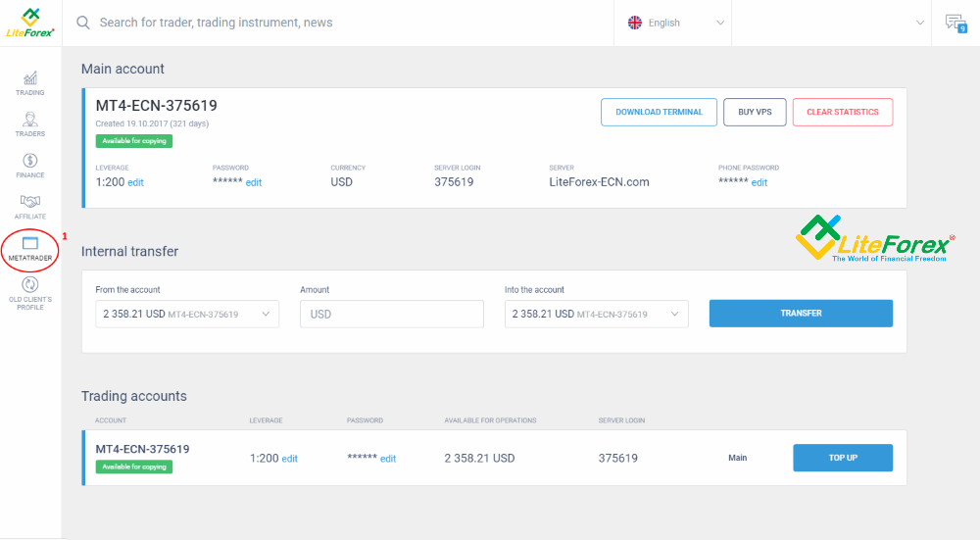The height and width of the screenshot is (540, 980).
Task: Click the Amount USD input field
Action: (392, 314)
